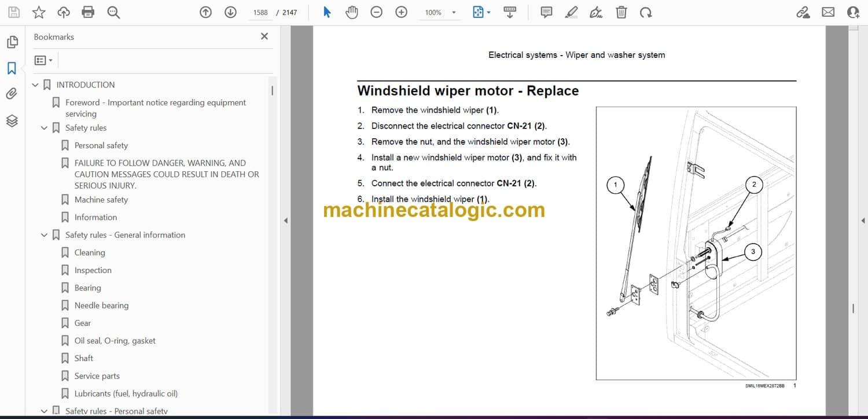
Task: Share a link to the file
Action: point(803,12)
